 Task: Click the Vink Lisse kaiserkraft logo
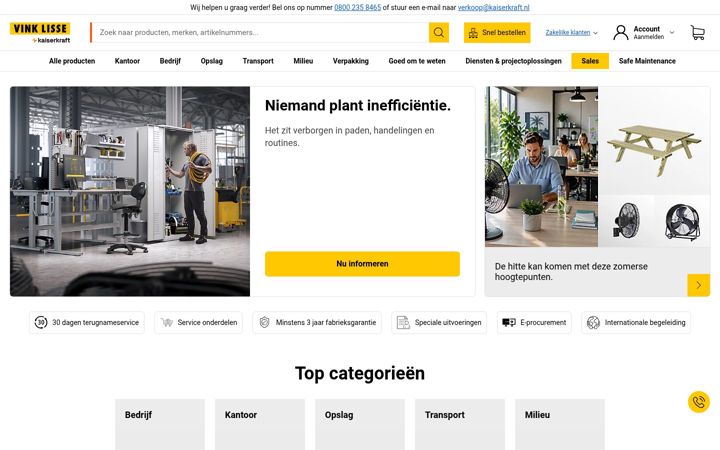pos(40,33)
